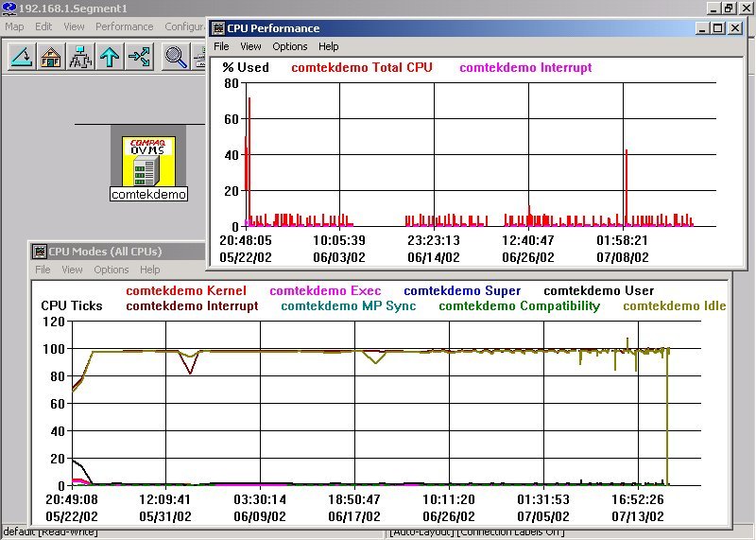Click the magnifying glass find icon

tap(176, 57)
